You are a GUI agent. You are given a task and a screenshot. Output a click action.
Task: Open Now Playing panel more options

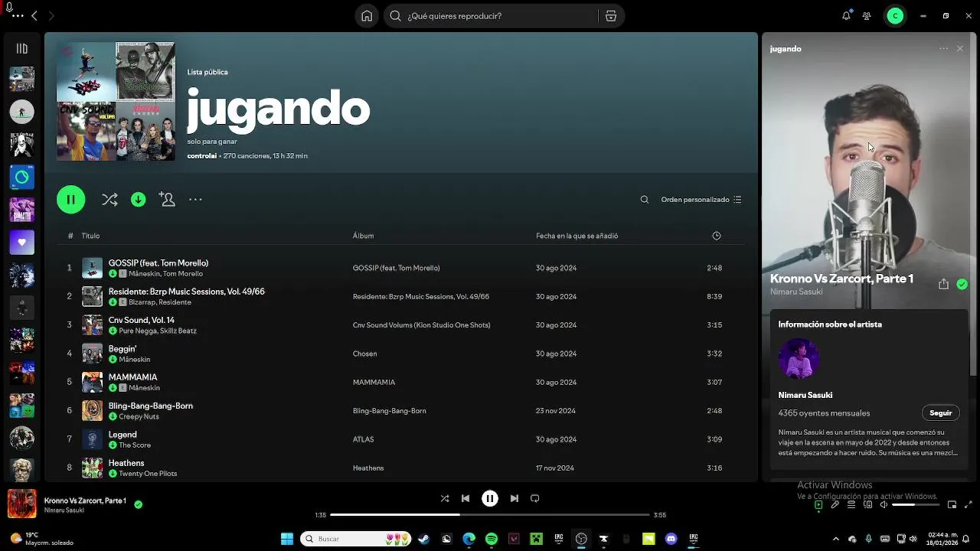(x=943, y=48)
